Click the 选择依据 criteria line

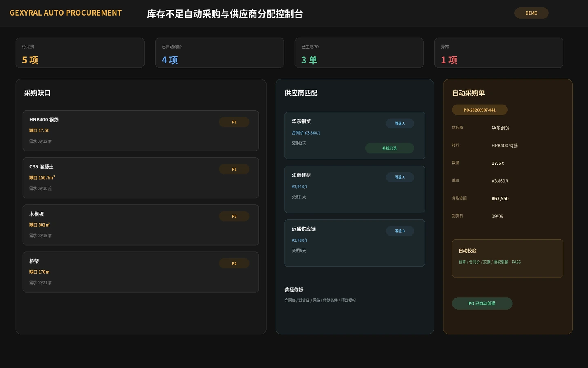point(320,301)
